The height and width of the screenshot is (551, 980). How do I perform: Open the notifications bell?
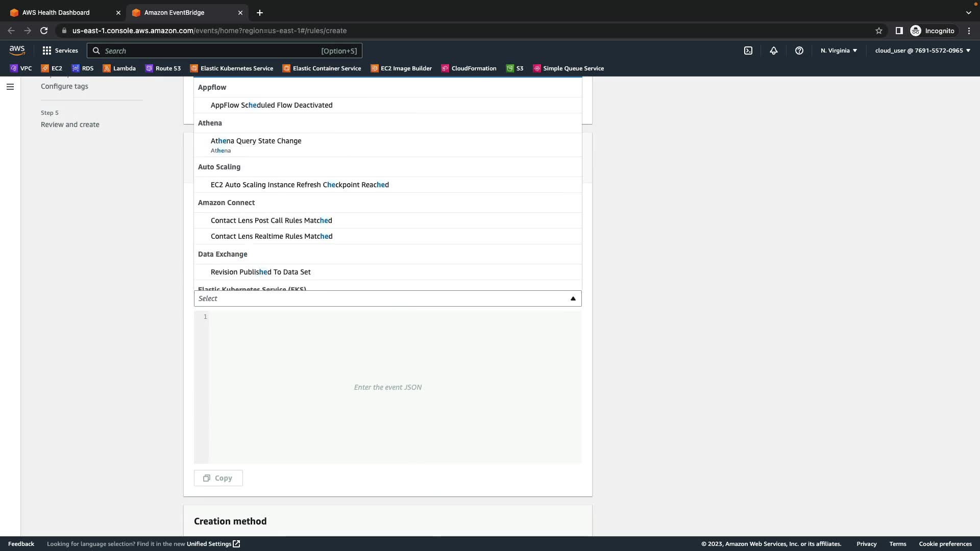(774, 51)
